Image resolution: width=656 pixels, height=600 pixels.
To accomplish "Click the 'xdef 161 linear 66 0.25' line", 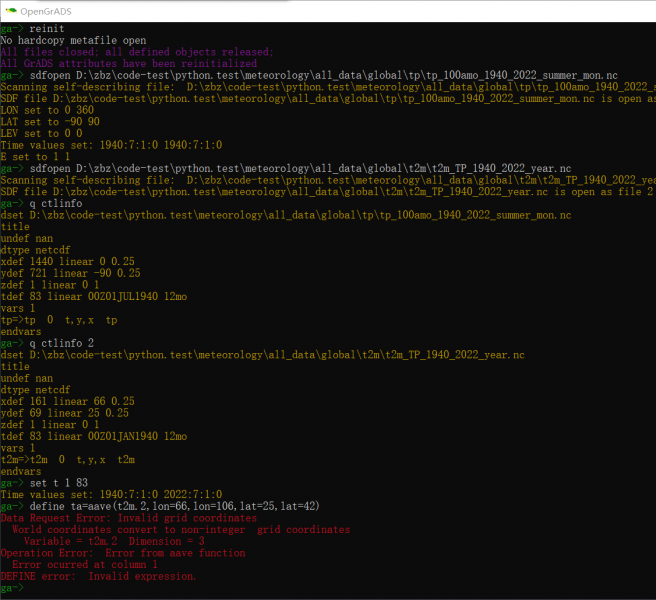I will coord(68,401).
